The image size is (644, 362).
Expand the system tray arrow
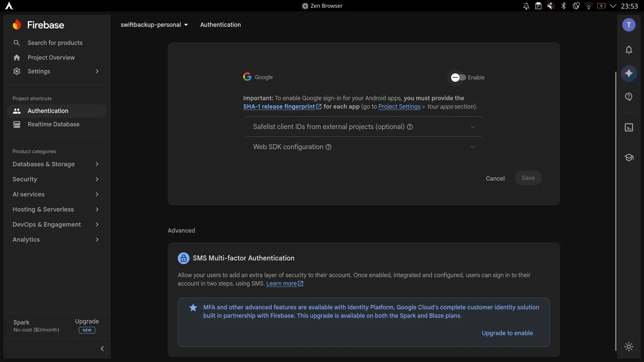pyautogui.click(x=613, y=6)
